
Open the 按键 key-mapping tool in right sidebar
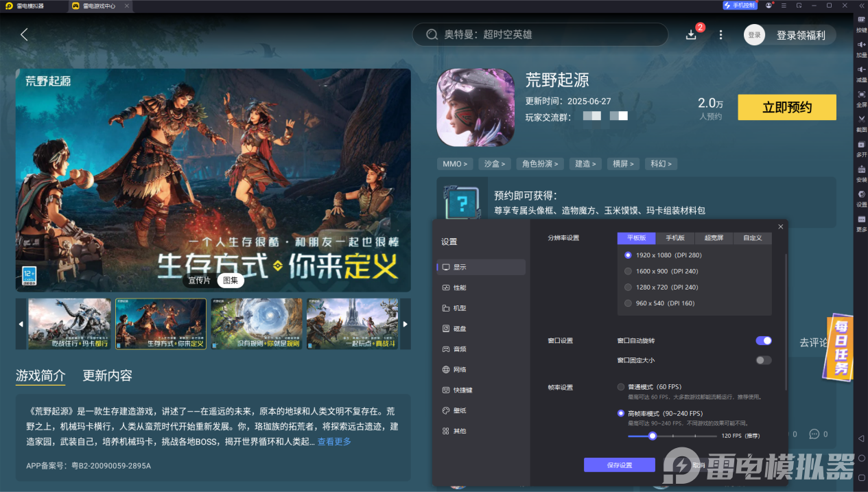(x=861, y=24)
